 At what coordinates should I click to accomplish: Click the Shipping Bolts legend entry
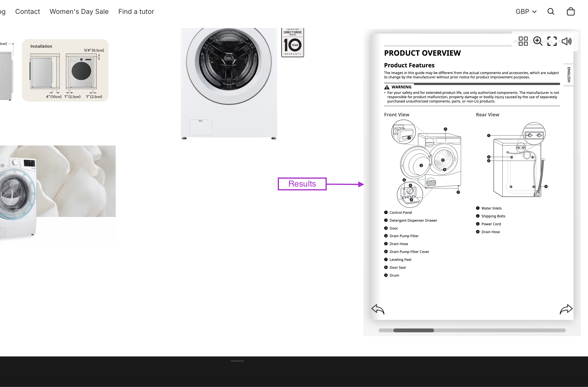(x=491, y=216)
